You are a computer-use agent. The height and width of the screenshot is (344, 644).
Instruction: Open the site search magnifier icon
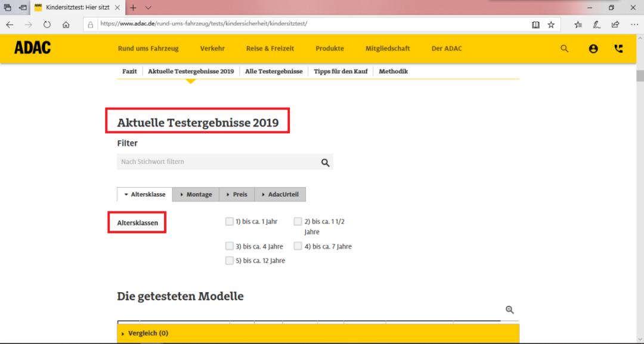(x=565, y=48)
